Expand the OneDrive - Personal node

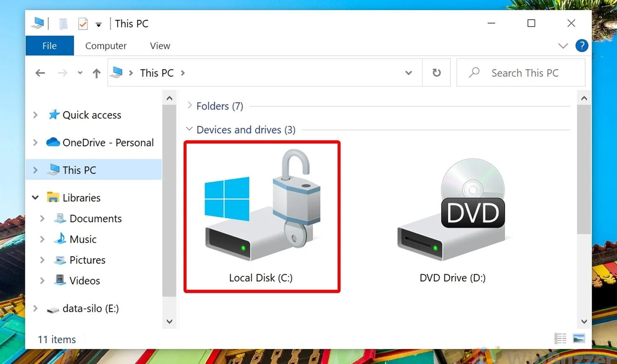click(x=36, y=142)
